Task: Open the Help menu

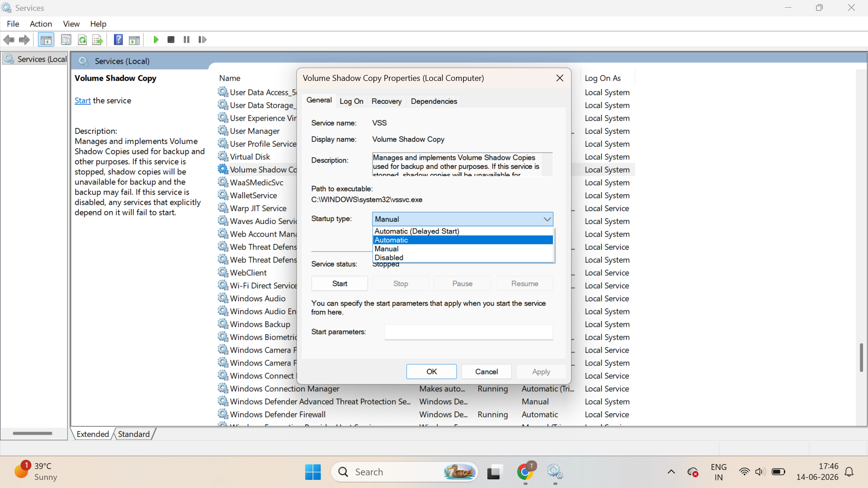Action: click(98, 23)
